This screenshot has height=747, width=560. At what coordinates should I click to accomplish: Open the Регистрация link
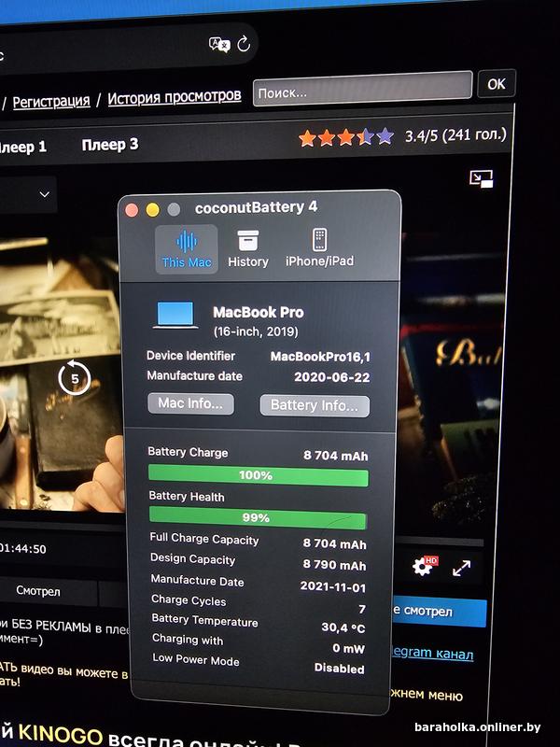[x=51, y=102]
